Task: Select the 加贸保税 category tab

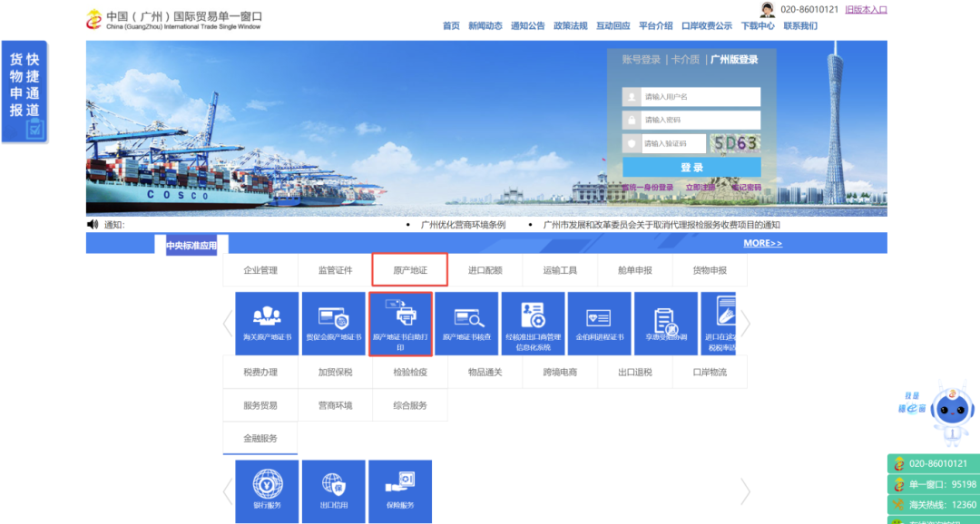Action: click(x=336, y=373)
